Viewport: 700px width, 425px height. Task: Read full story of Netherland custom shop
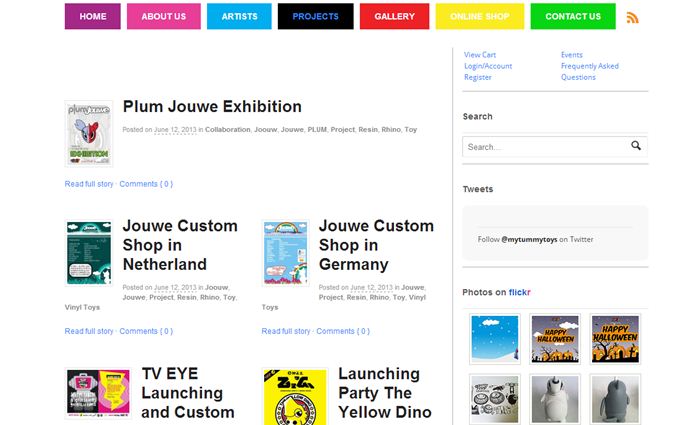point(89,331)
